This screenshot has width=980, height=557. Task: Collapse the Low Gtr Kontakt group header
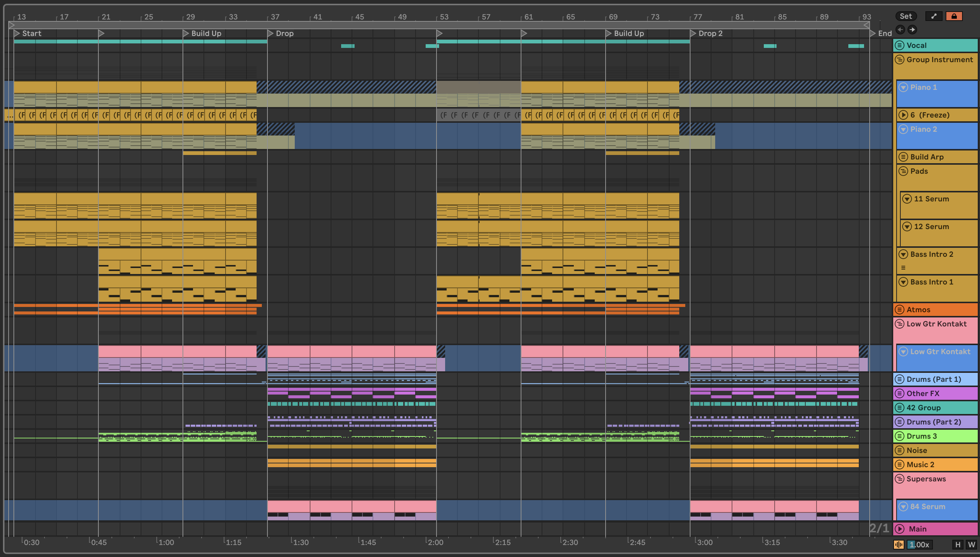pyautogui.click(x=899, y=324)
